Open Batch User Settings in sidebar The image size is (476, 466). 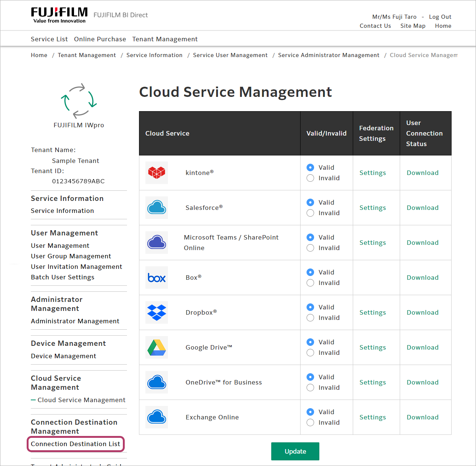click(x=63, y=277)
